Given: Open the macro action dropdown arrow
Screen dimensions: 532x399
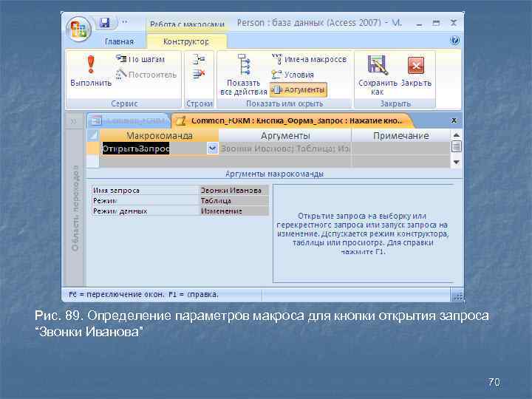Looking at the screenshot, I should pos(212,149).
